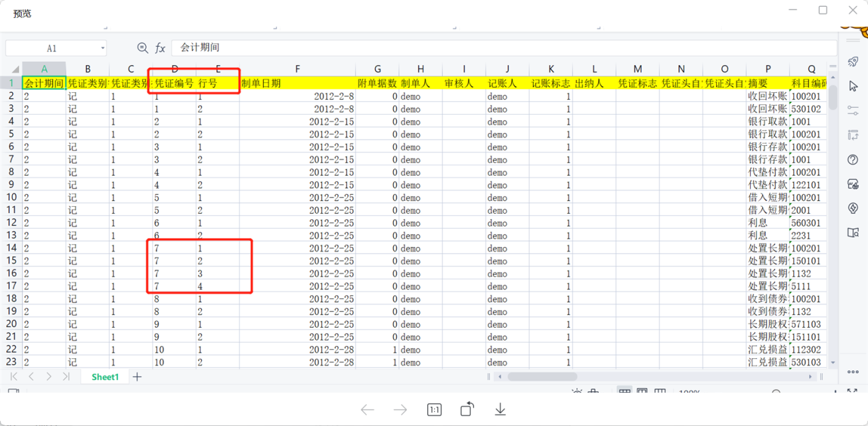The image size is (868, 426).
Task: Select column F header
Action: [298, 69]
